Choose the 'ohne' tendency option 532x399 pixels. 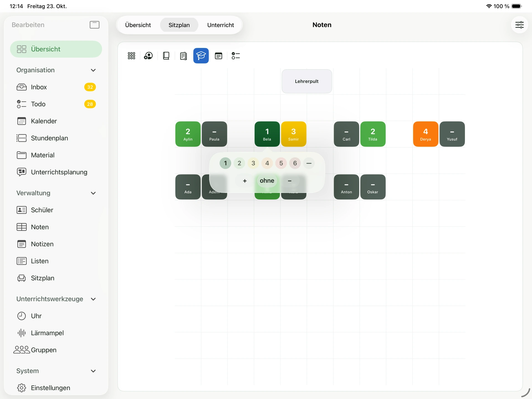[x=267, y=181]
